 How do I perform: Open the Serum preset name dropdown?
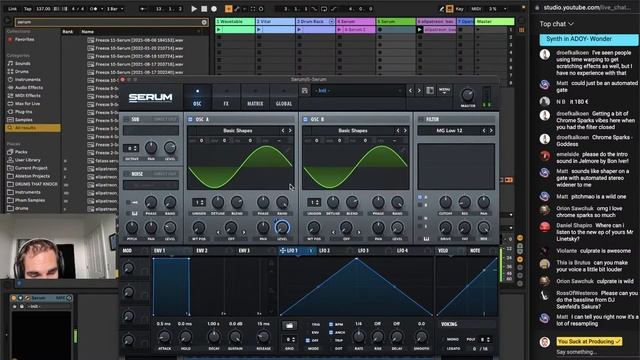tap(358, 91)
